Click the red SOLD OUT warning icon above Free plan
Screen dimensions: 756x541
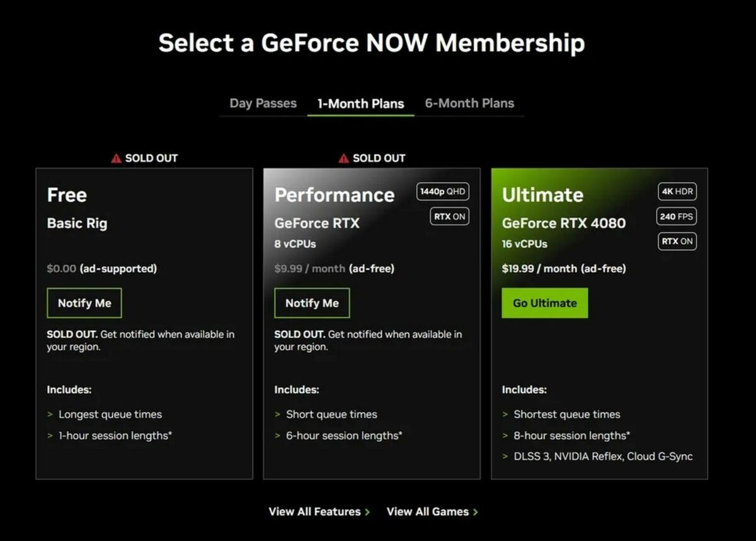click(115, 158)
